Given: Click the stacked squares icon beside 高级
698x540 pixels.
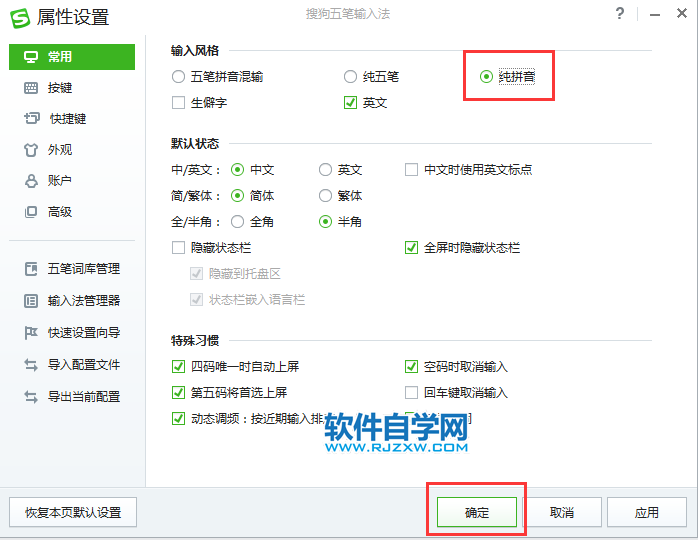Looking at the screenshot, I should coord(31,212).
